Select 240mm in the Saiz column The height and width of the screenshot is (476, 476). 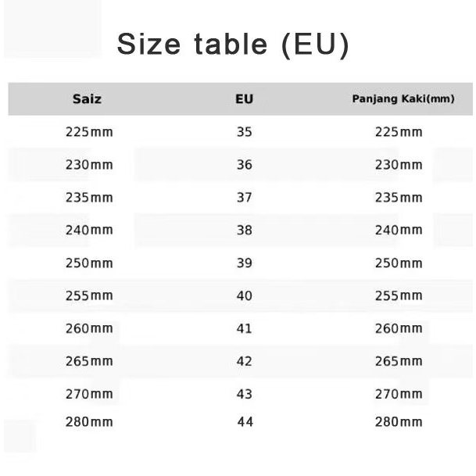coord(89,231)
